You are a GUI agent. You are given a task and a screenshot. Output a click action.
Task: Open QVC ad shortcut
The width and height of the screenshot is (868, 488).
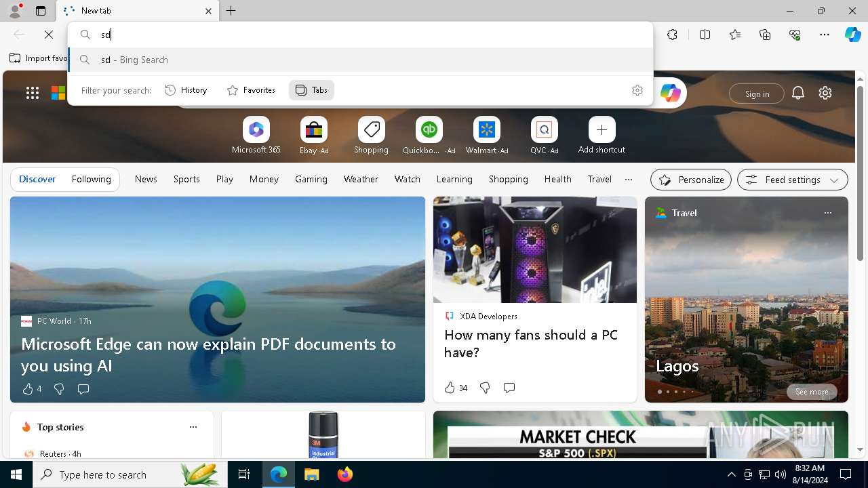544,136
